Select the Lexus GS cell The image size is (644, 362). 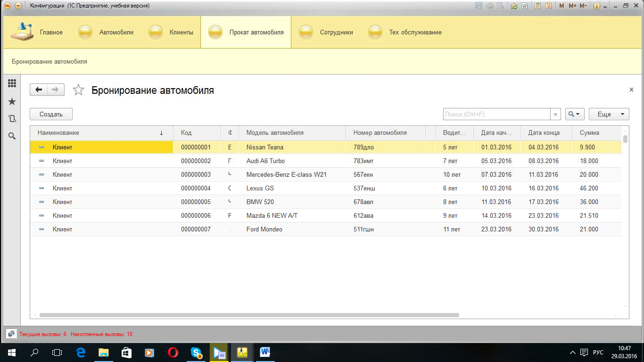pyautogui.click(x=292, y=188)
